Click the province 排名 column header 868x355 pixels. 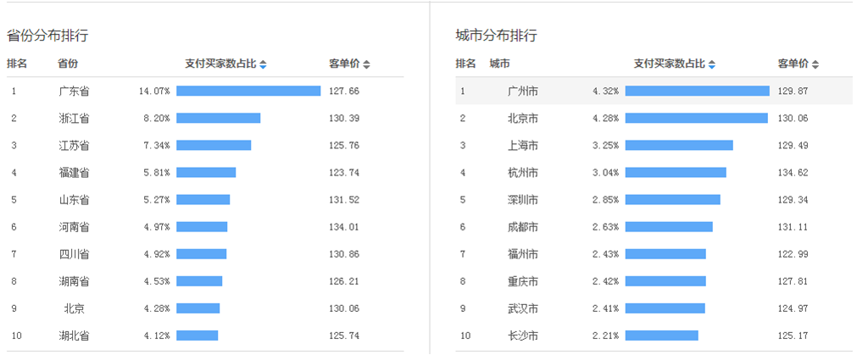[17, 64]
